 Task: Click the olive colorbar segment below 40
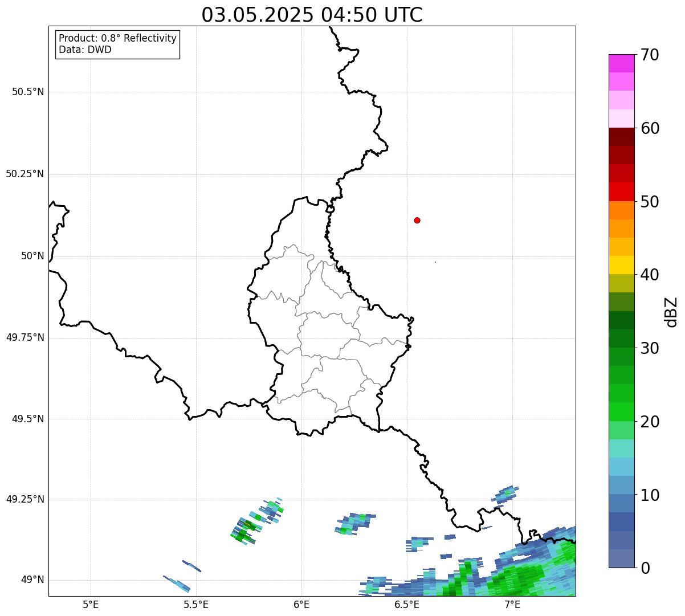621,283
